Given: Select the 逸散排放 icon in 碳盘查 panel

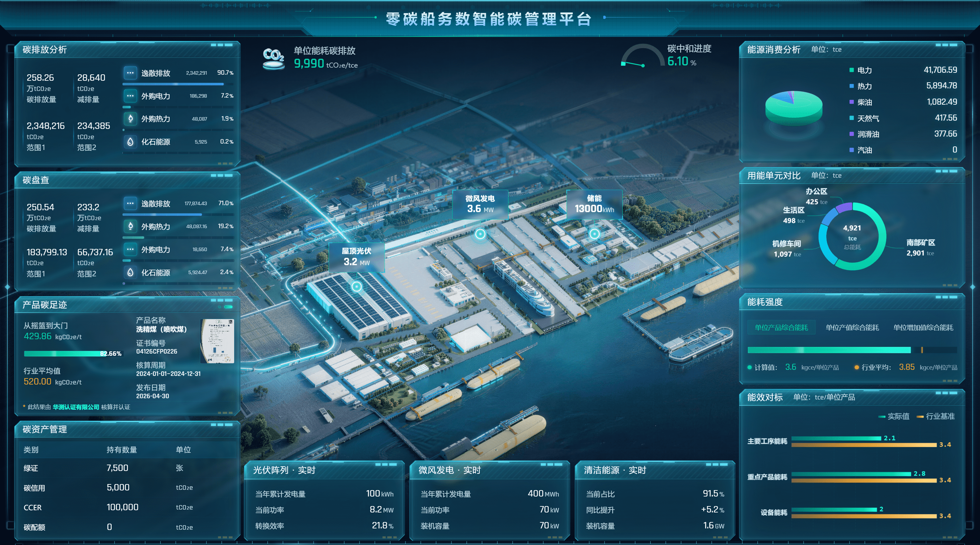Looking at the screenshot, I should pos(130,203).
